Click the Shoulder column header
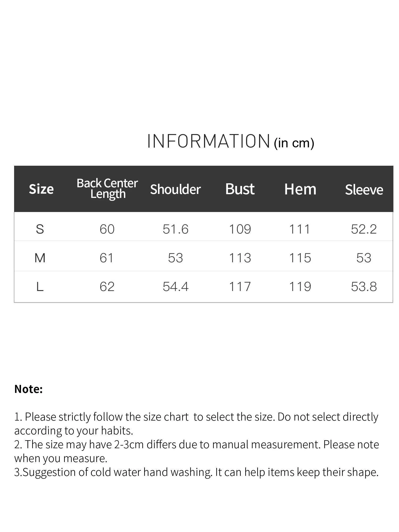399x532 pixels. (x=175, y=189)
